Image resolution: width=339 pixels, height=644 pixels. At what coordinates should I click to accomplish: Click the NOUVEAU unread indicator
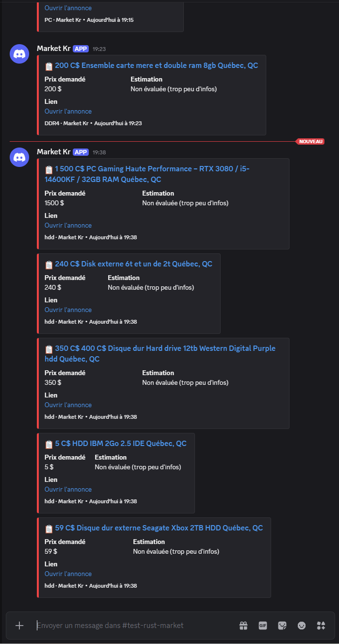310,141
